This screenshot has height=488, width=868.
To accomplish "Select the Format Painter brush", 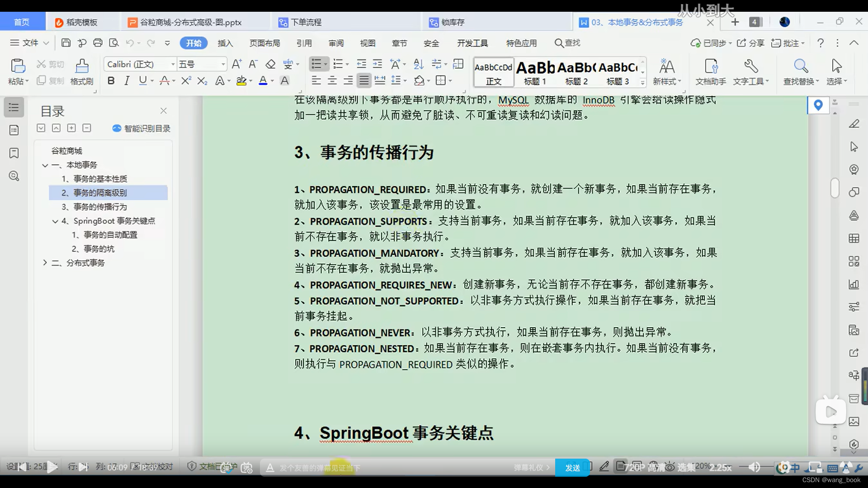I will (x=82, y=66).
